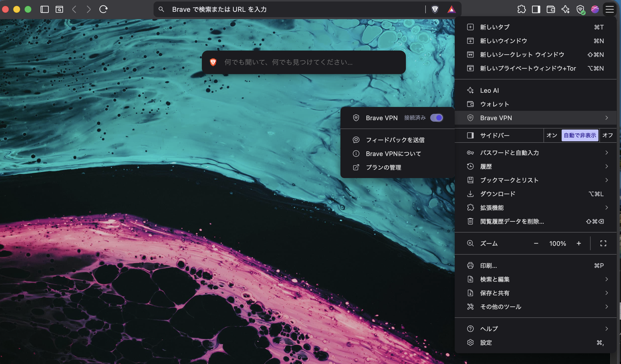Set sidebar to オン
Screen dimensions: 621x364
click(552, 135)
